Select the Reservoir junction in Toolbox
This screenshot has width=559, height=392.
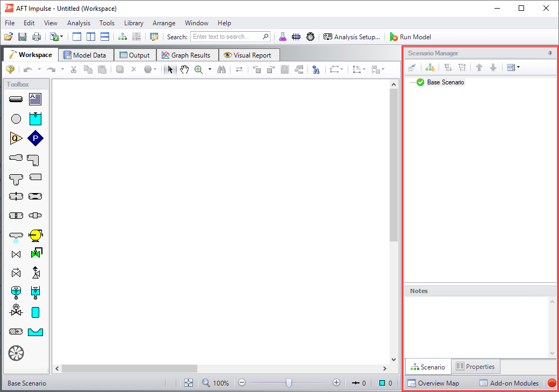pyautogui.click(x=35, y=119)
